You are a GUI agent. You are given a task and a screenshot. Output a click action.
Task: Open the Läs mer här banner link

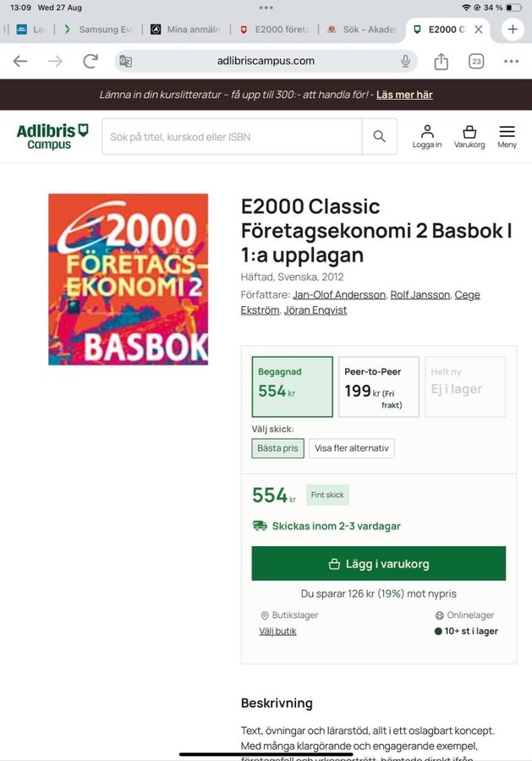pyautogui.click(x=404, y=95)
